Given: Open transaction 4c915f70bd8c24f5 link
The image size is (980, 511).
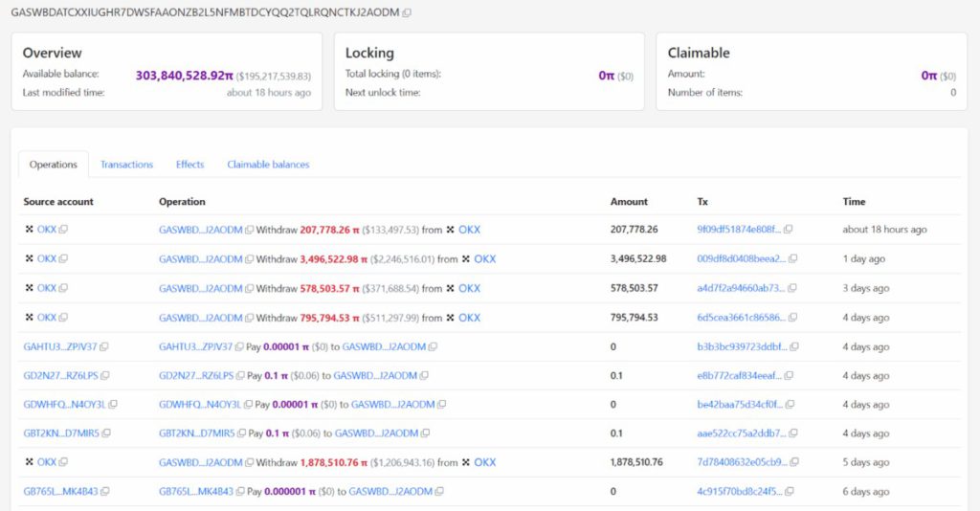Looking at the screenshot, I should [x=740, y=492].
